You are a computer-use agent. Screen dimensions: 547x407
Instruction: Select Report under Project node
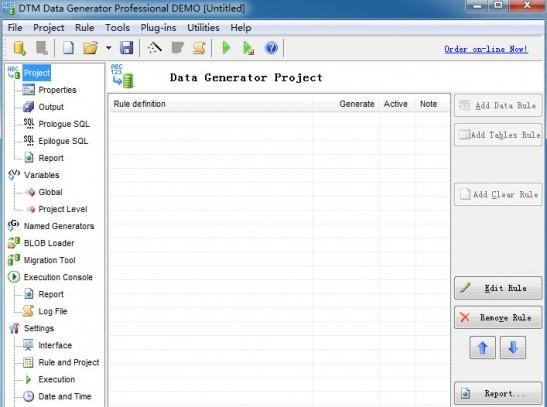tap(51, 158)
